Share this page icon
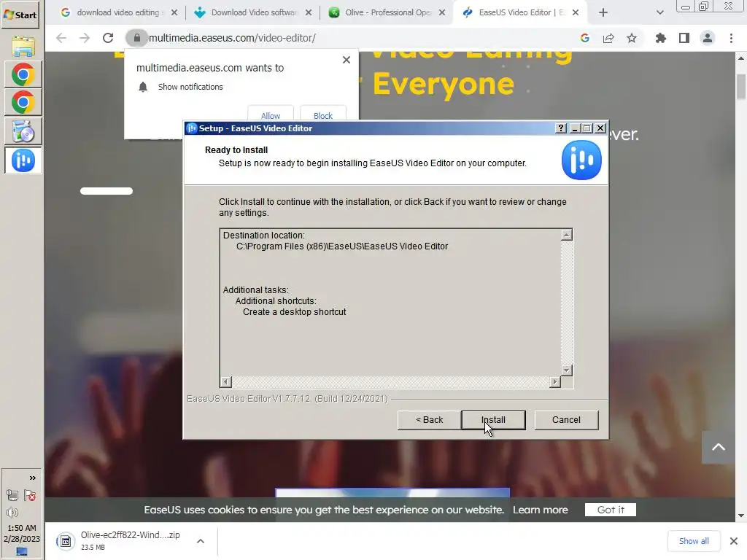This screenshot has height=560, width=747. point(608,38)
